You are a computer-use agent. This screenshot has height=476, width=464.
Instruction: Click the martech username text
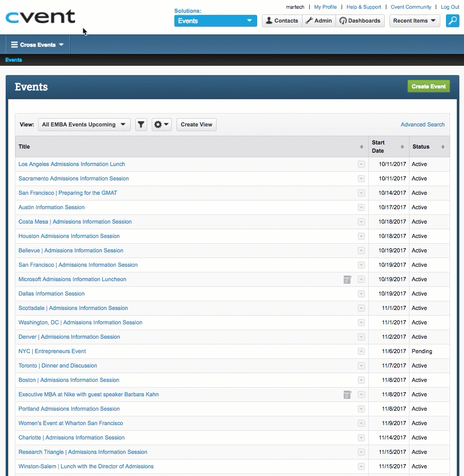295,7
